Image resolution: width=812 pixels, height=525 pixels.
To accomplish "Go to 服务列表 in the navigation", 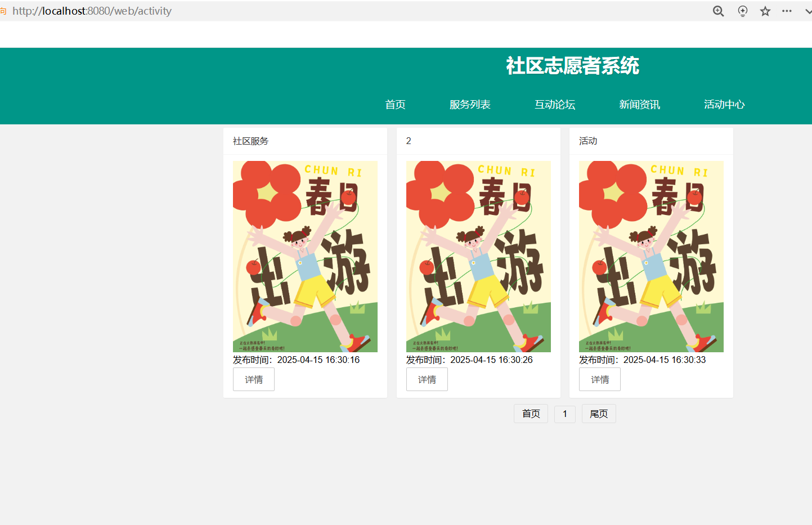I will coord(470,105).
